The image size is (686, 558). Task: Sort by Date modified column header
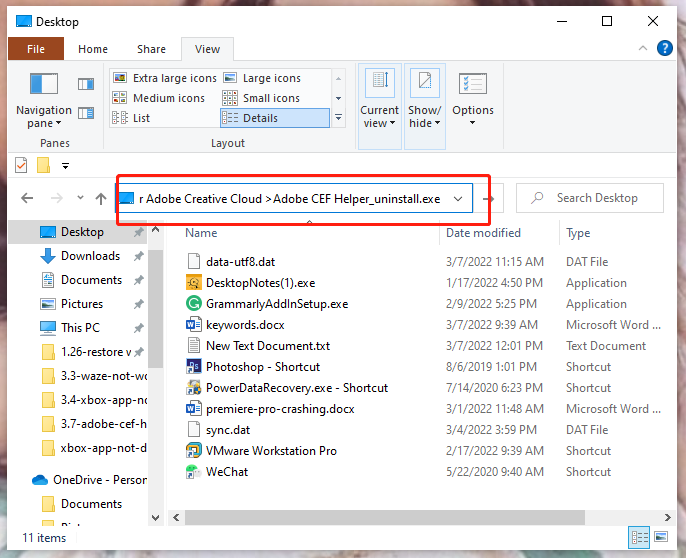pos(483,233)
